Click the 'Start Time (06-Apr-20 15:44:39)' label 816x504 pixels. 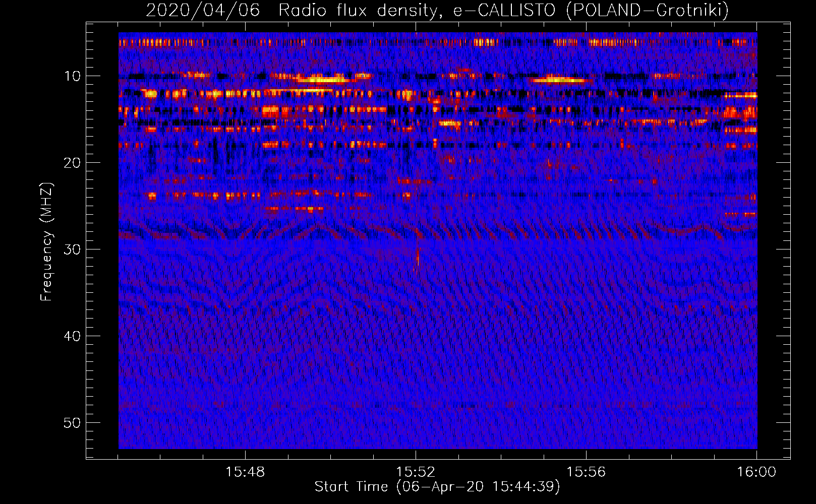[x=437, y=487]
